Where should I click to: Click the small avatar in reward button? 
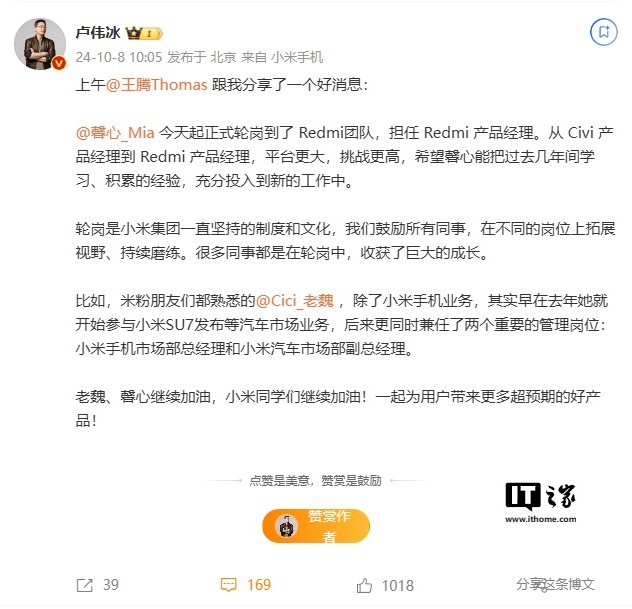point(286,526)
